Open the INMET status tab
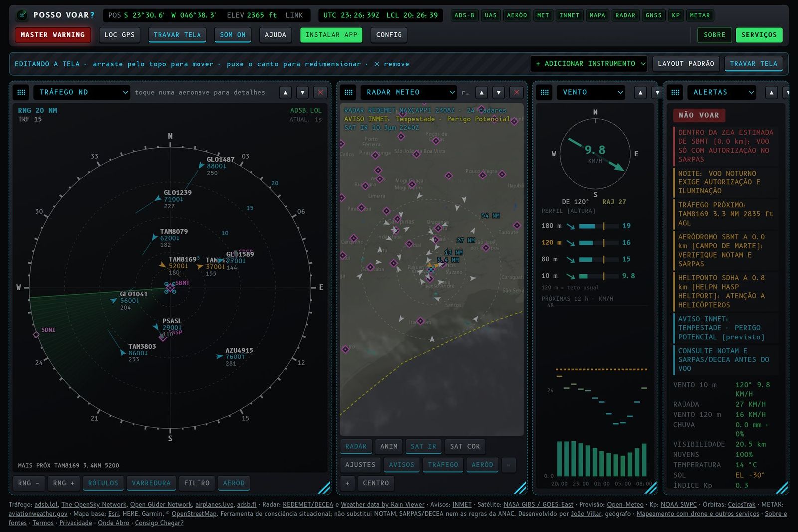The height and width of the screenshot is (532, 798). click(x=569, y=15)
